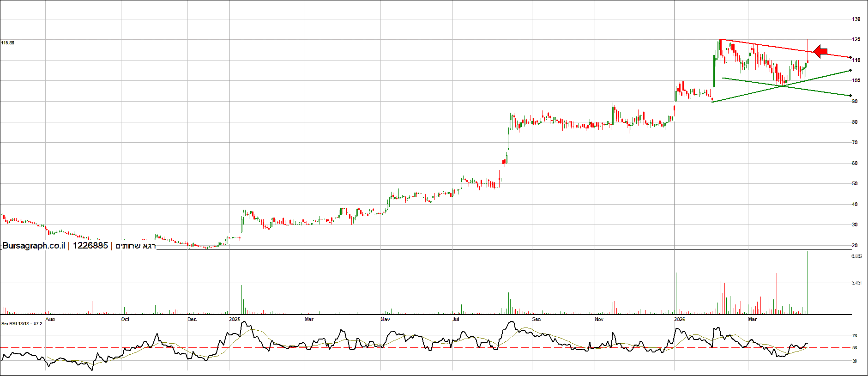Click the 3,431 volume axis label
The height and width of the screenshot is (376, 868).
pos(856,283)
